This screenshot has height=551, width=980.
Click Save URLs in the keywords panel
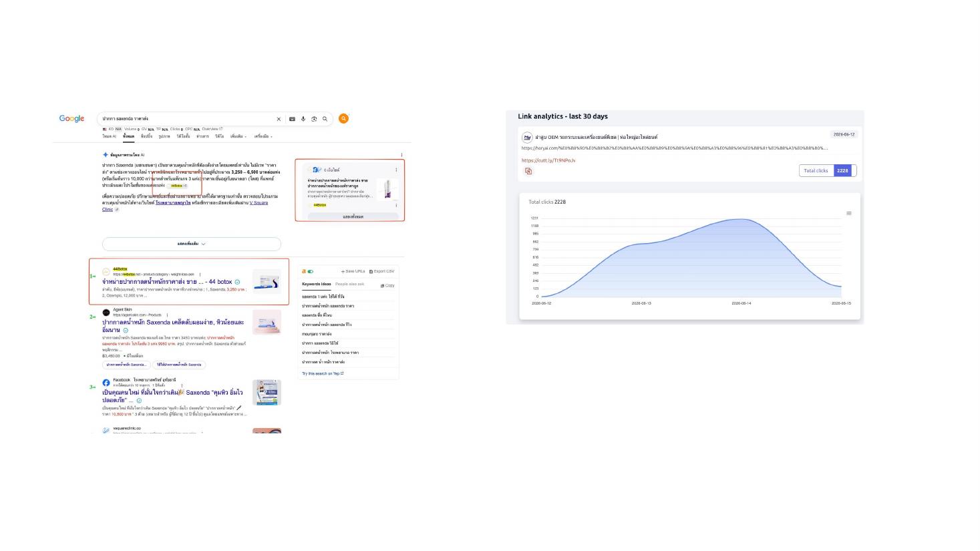pyautogui.click(x=353, y=271)
